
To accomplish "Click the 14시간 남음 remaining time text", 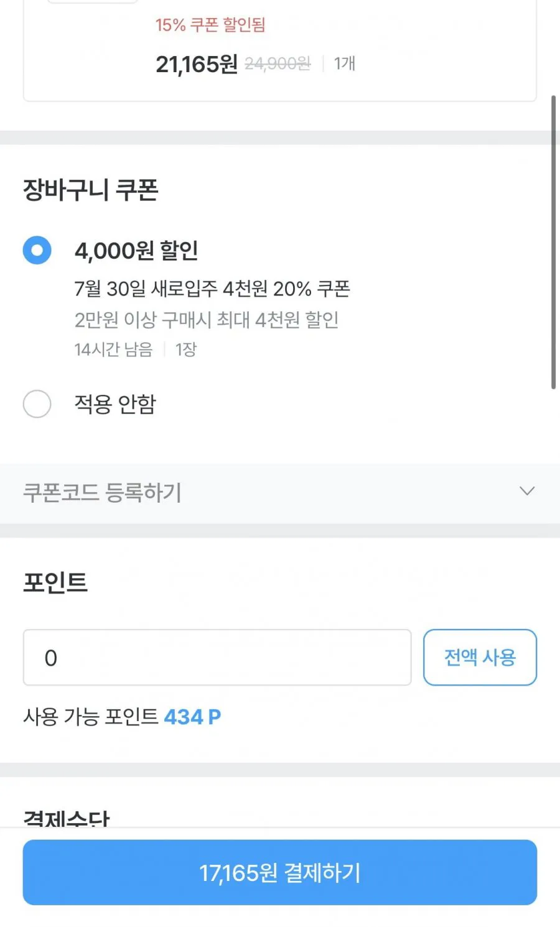I will (113, 350).
